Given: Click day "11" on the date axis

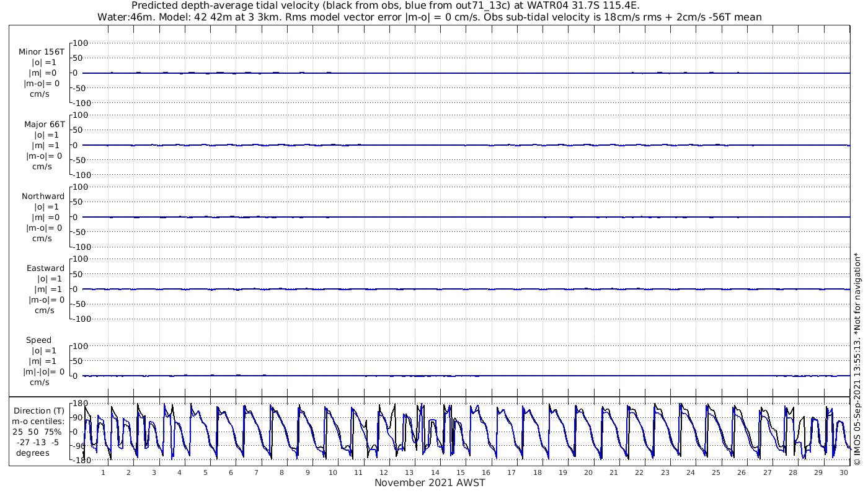Looking at the screenshot, I should tap(358, 472).
